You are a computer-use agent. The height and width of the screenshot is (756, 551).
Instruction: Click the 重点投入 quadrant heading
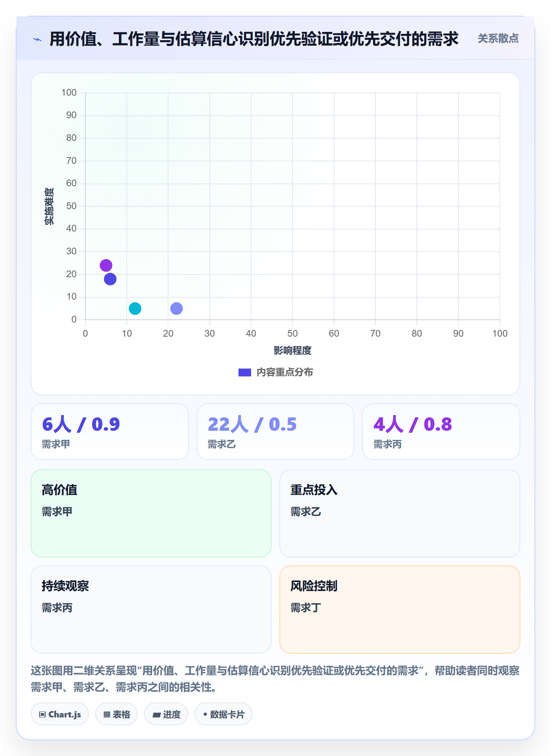314,490
